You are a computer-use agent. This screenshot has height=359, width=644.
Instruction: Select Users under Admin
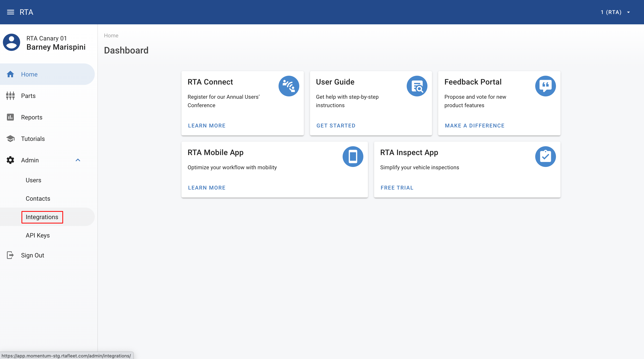point(33,180)
